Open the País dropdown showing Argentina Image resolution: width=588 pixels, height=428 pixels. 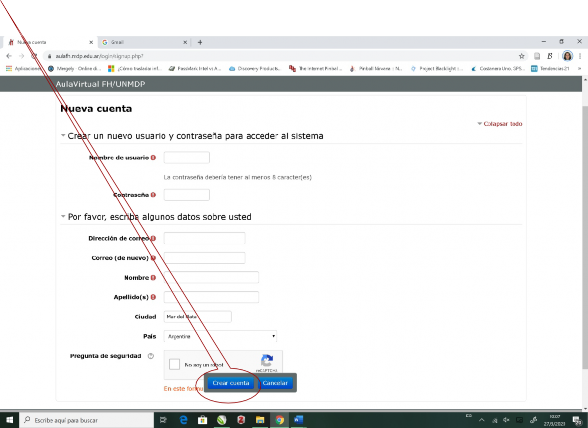220,336
